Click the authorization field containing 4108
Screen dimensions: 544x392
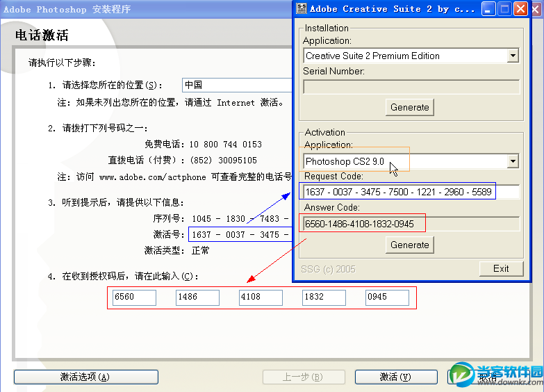point(261,297)
